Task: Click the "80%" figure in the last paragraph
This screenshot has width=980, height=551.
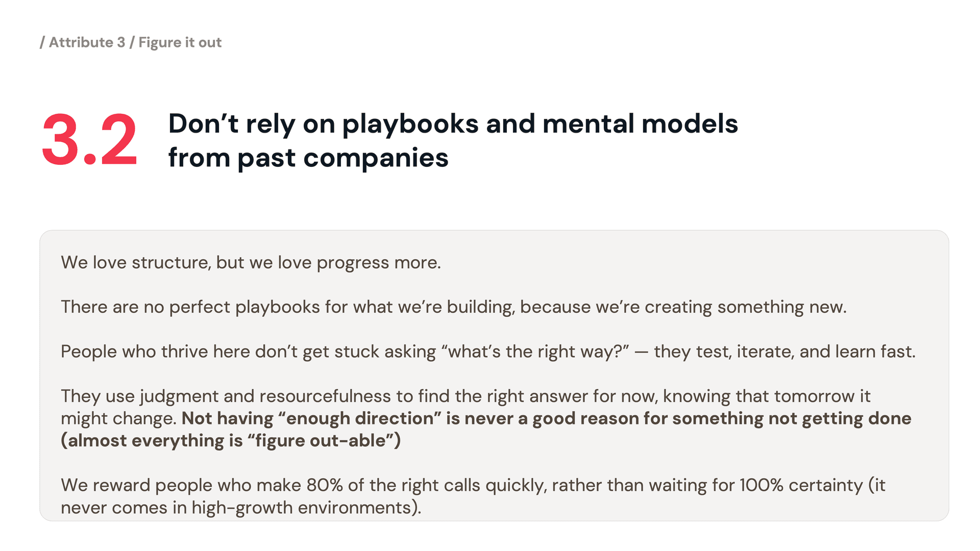Action: [x=324, y=485]
